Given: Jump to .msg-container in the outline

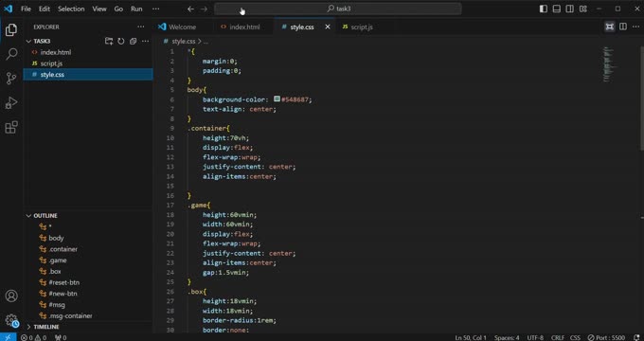Looking at the screenshot, I should 70,315.
